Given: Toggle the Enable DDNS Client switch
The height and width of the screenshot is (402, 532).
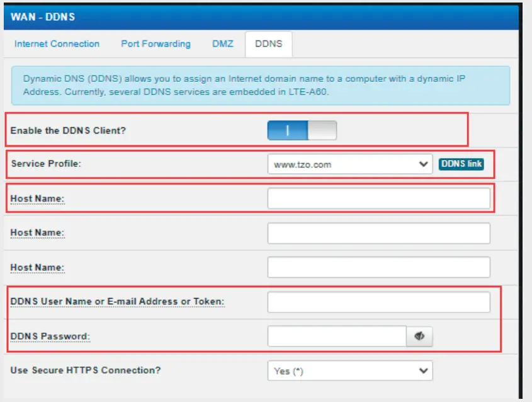Looking at the screenshot, I should click(302, 130).
